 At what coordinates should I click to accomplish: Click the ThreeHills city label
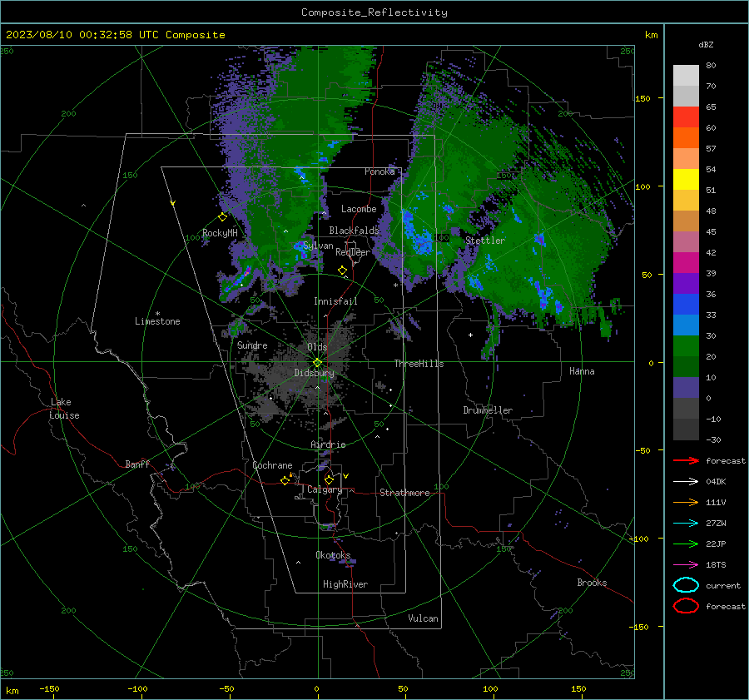pyautogui.click(x=419, y=364)
